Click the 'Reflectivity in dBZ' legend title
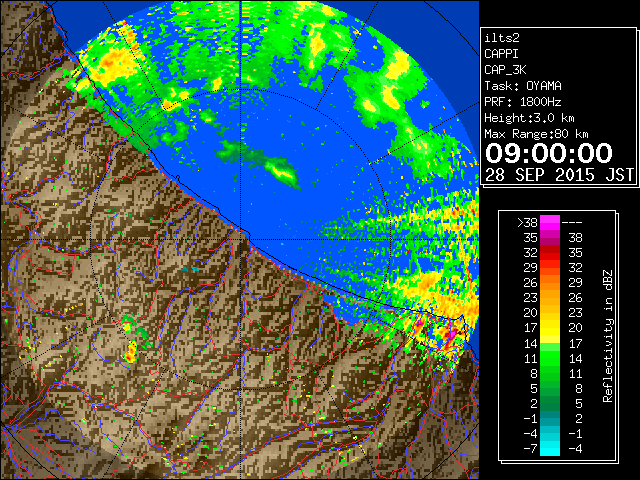The width and height of the screenshot is (640, 480). (x=608, y=336)
